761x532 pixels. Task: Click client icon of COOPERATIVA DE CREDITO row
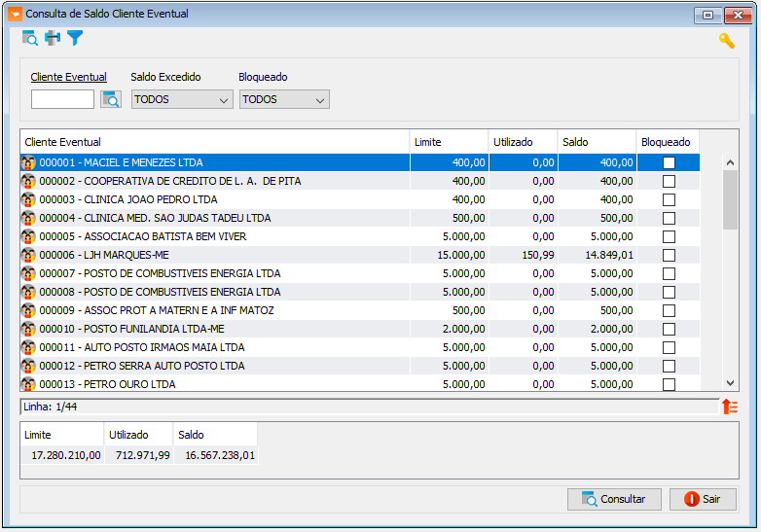click(x=28, y=181)
